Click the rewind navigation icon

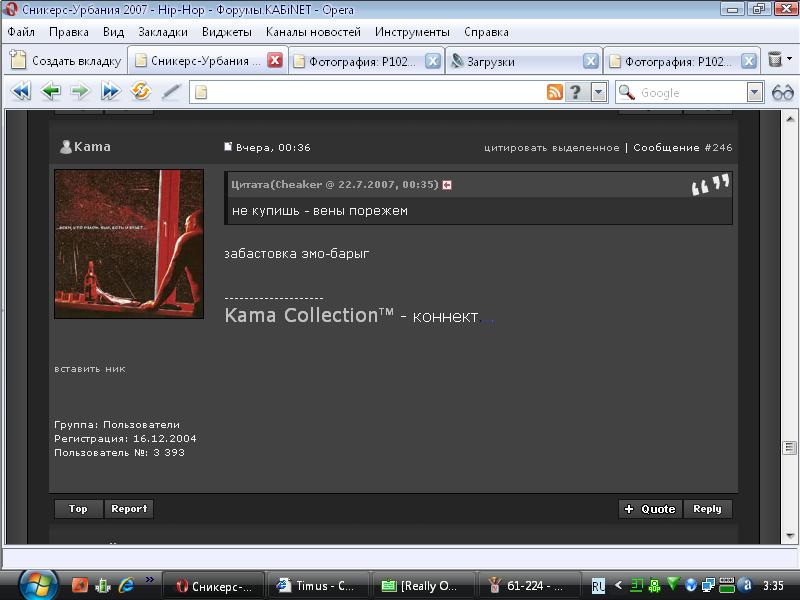pos(20,92)
